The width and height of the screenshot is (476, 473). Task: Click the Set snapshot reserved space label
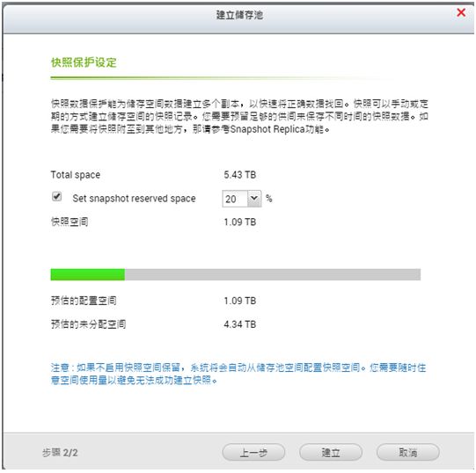134,199
